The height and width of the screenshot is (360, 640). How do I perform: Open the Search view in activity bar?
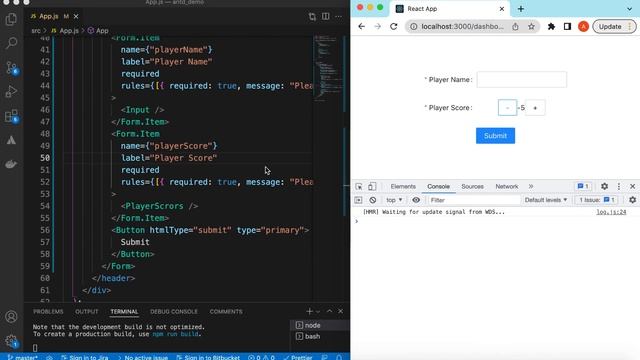click(11, 43)
